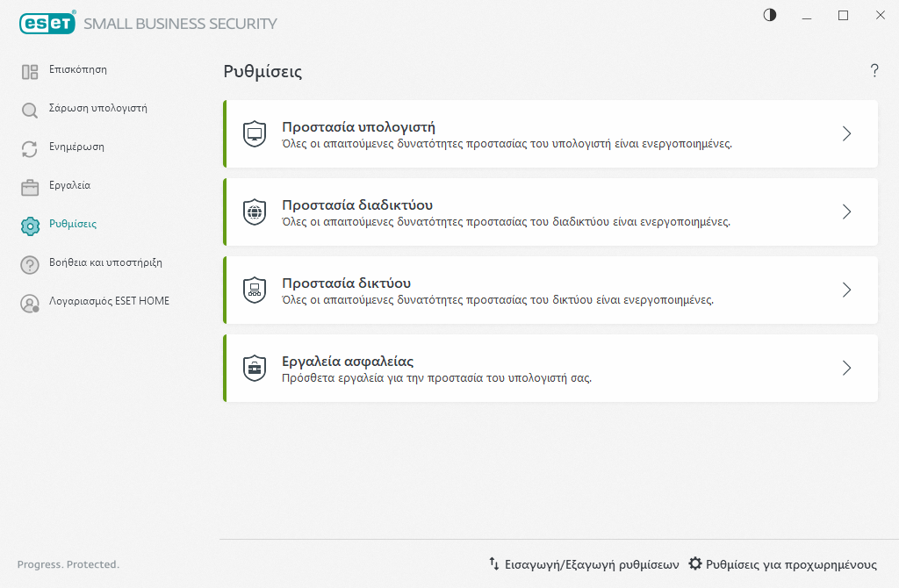
Task: Expand Προστασία διαδικτύου with its chevron arrow
Action: (846, 212)
